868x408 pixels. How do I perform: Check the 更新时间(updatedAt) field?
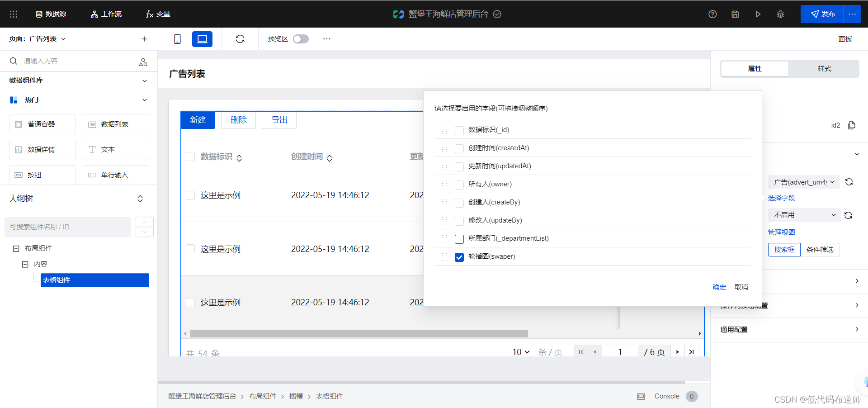[x=459, y=166]
